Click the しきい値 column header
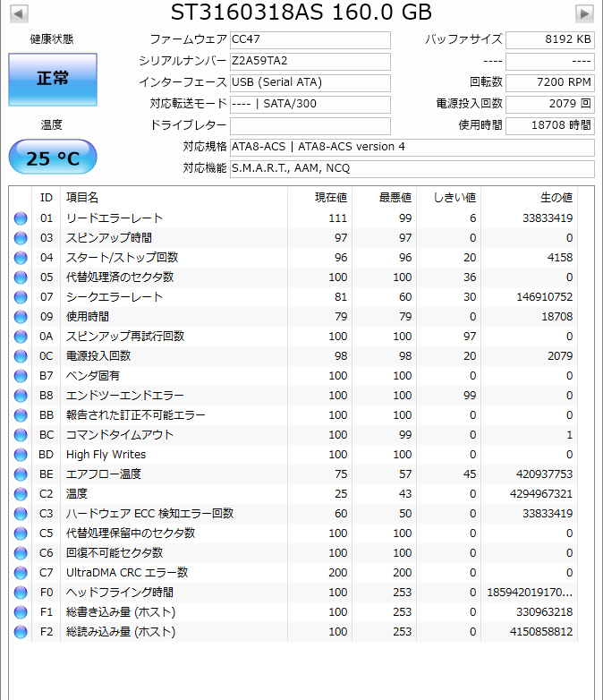 448,197
